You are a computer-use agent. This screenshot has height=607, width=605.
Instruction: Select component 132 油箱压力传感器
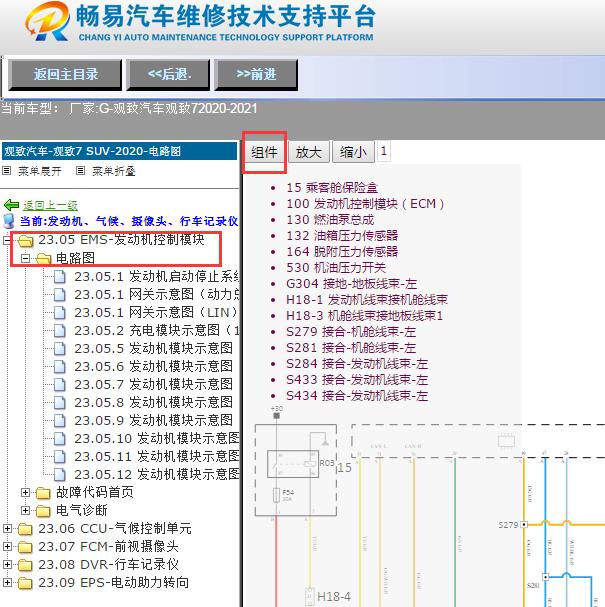[x=342, y=235]
